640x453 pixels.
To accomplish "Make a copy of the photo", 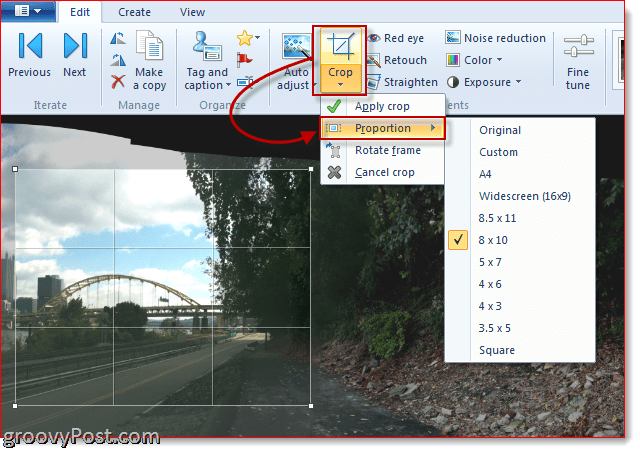I will [149, 60].
